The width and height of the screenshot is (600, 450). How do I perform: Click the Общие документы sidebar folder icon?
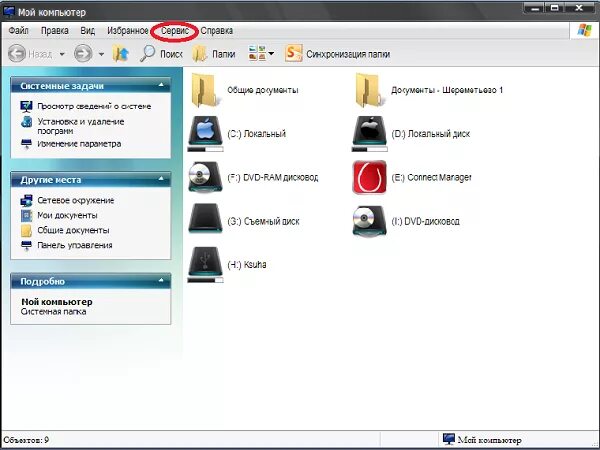pos(26,230)
